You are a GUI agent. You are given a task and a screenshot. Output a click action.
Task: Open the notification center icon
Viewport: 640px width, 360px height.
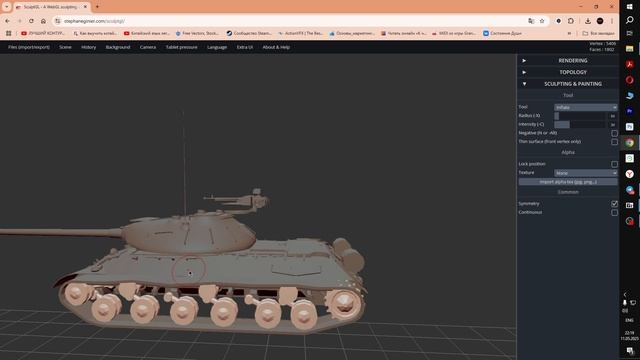[x=630, y=351]
